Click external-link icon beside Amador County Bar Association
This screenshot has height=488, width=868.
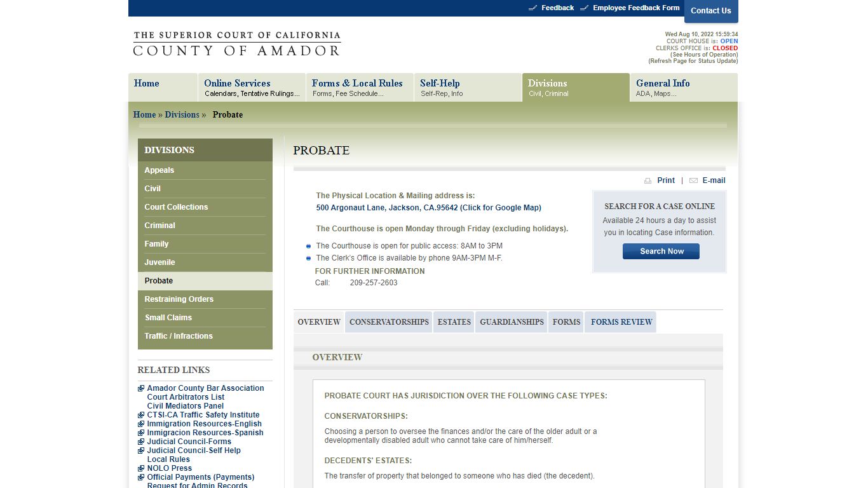[x=141, y=388]
